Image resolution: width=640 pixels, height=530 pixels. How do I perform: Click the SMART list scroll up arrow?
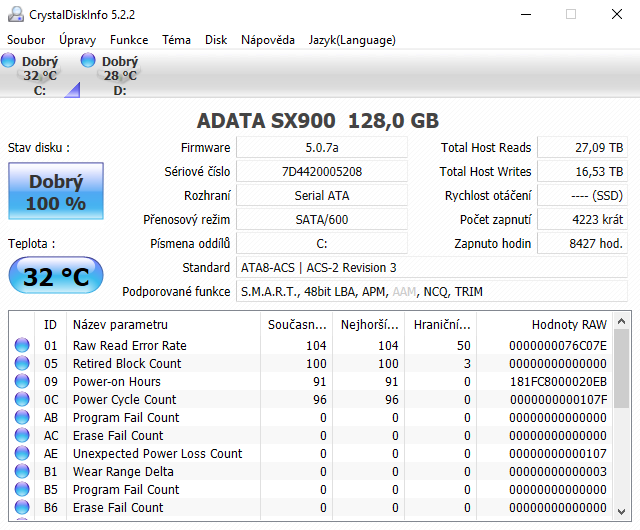click(622, 321)
